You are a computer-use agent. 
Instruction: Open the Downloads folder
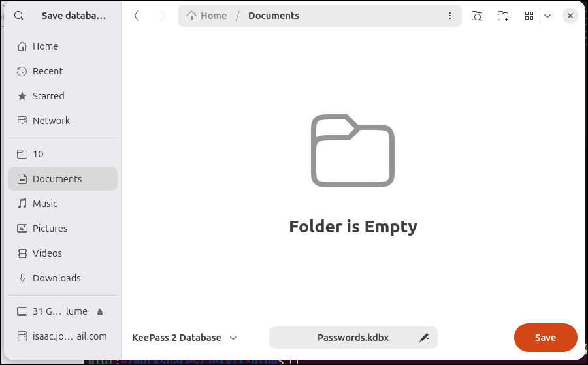(63, 278)
